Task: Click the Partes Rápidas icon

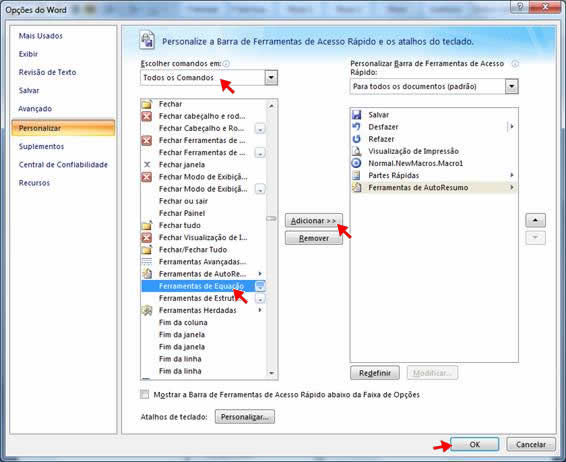Action: [357, 175]
